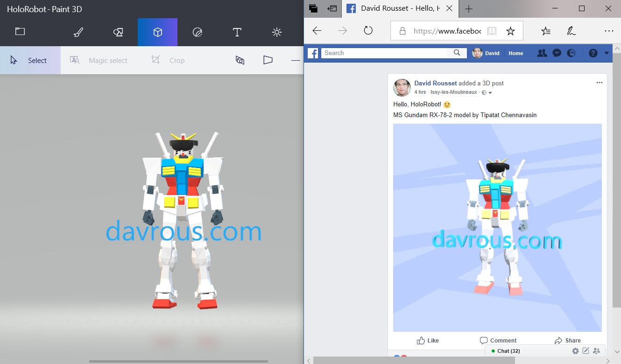The height and width of the screenshot is (364, 621).
Task: Go forward in the Edge browser
Action: coord(343,31)
